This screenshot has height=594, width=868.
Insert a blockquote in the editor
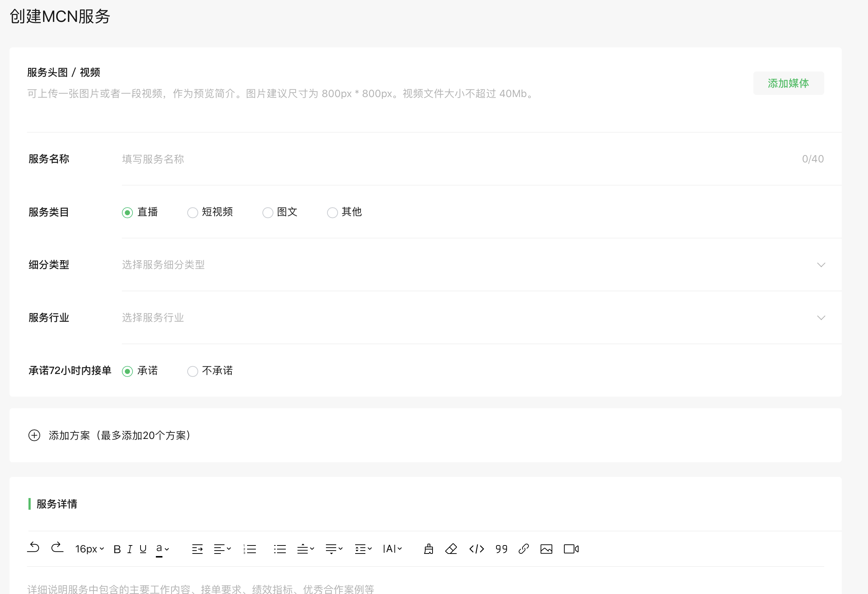(501, 549)
